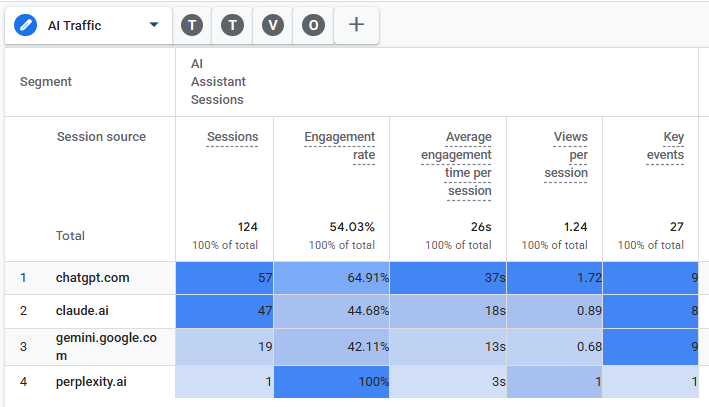Viewport: 709px width, 407px height.
Task: Open the V tab
Action: coord(273,25)
